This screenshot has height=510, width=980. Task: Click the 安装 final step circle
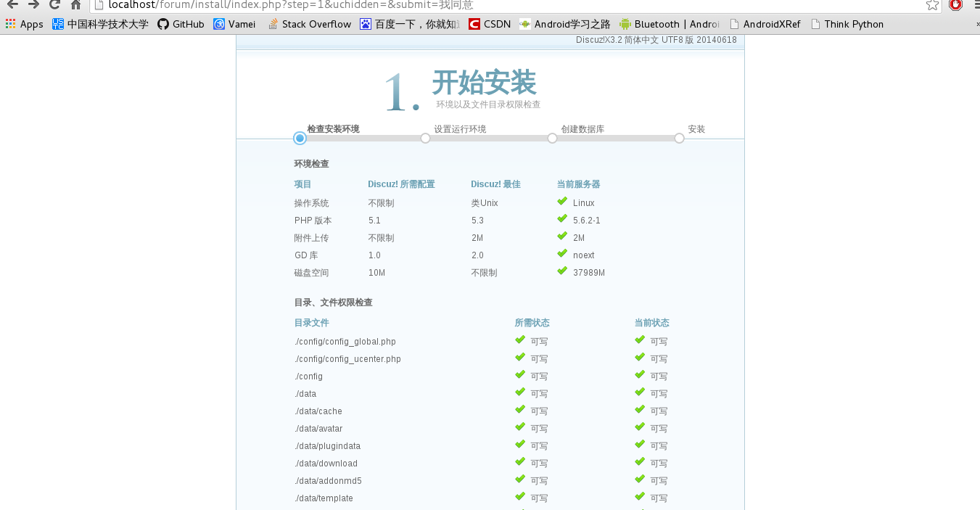coord(679,138)
